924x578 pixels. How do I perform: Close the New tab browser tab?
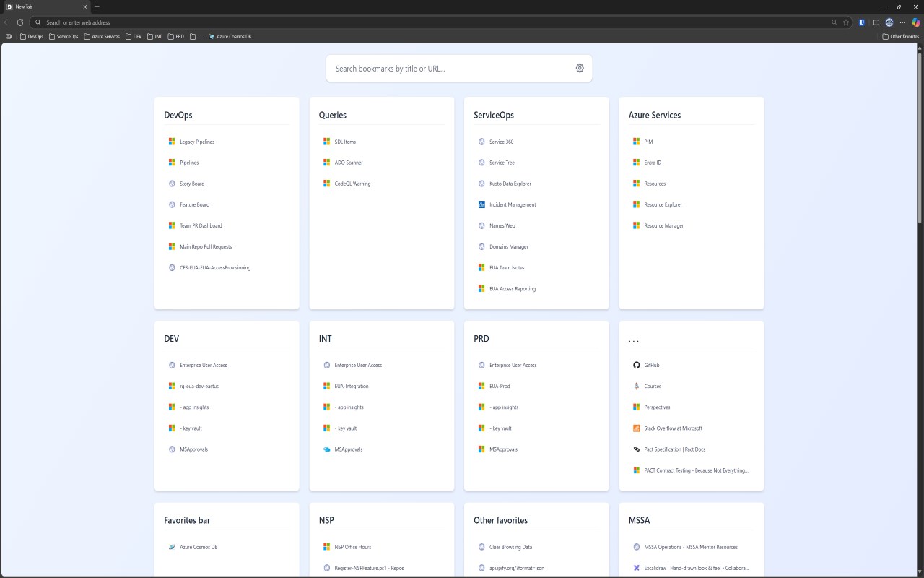pyautogui.click(x=85, y=7)
